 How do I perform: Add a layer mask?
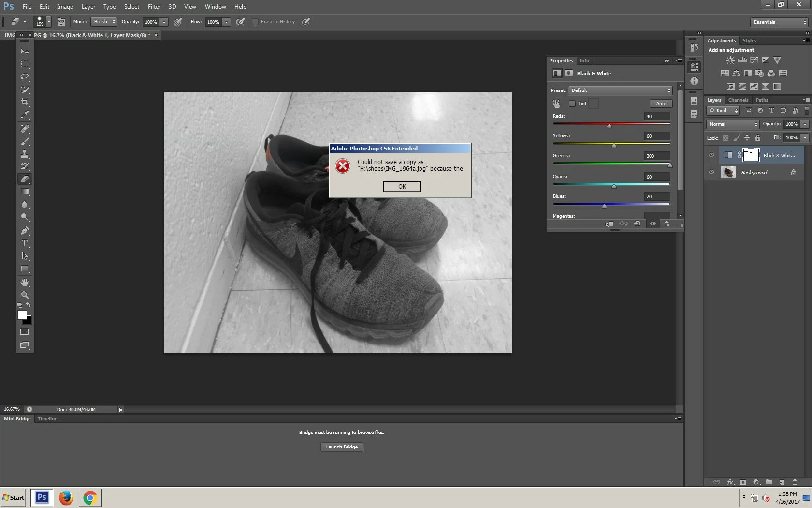pos(743,482)
